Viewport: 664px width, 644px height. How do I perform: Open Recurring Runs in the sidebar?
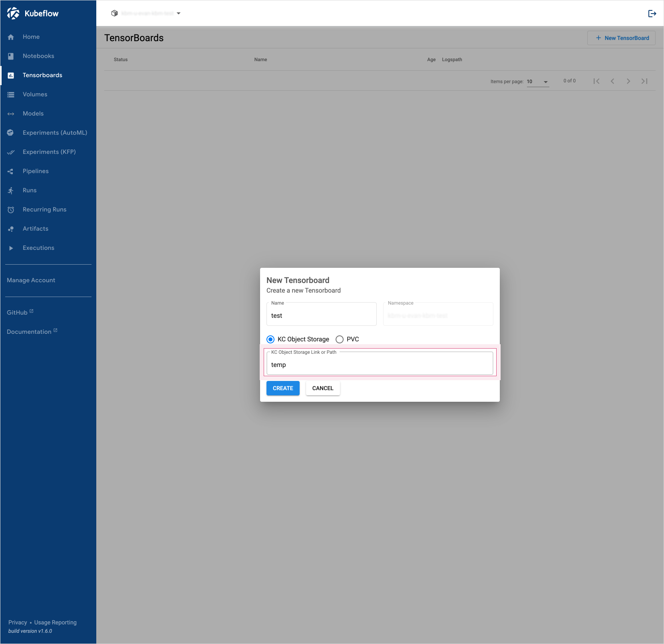(48, 210)
